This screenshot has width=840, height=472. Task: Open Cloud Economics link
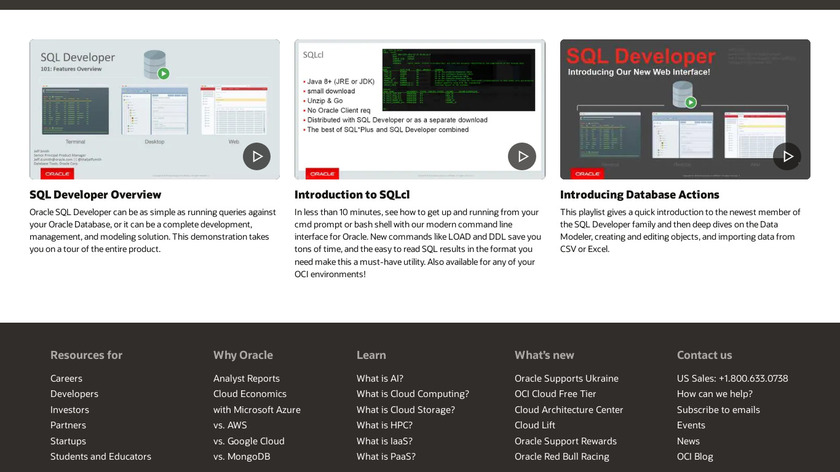250,394
